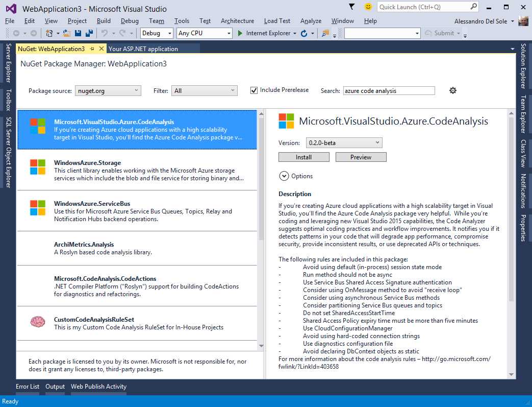Open the Package source dropdown
This screenshot has height=407, width=532.
tap(108, 90)
